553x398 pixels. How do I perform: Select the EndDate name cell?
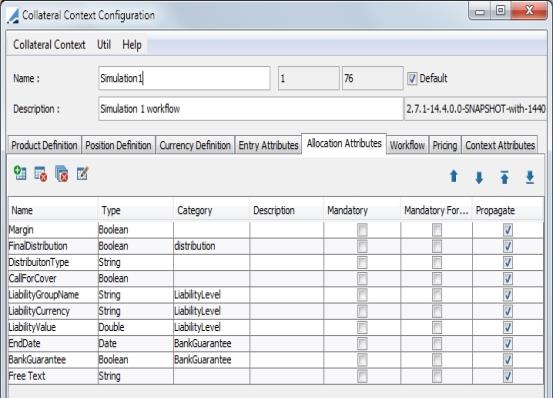[x=53, y=343]
